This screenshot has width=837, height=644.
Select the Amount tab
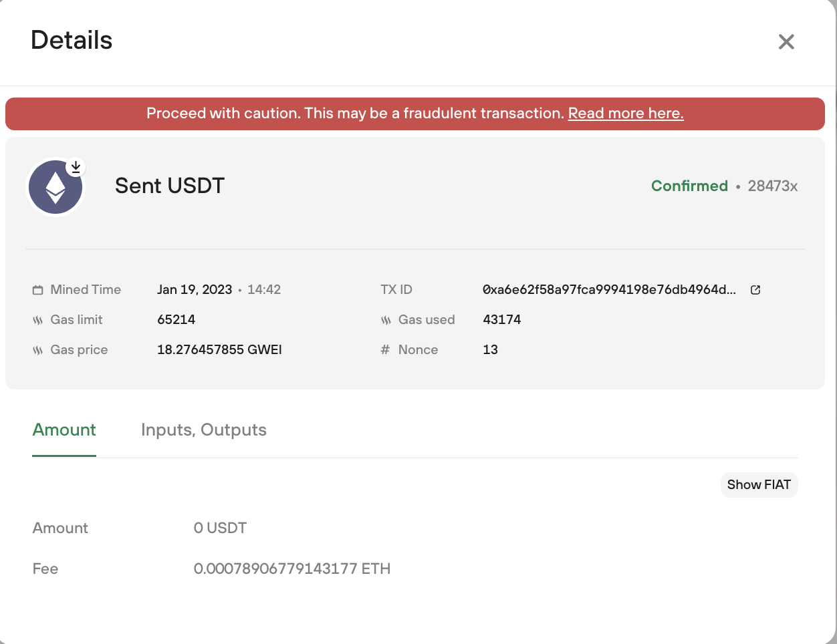pyautogui.click(x=64, y=430)
